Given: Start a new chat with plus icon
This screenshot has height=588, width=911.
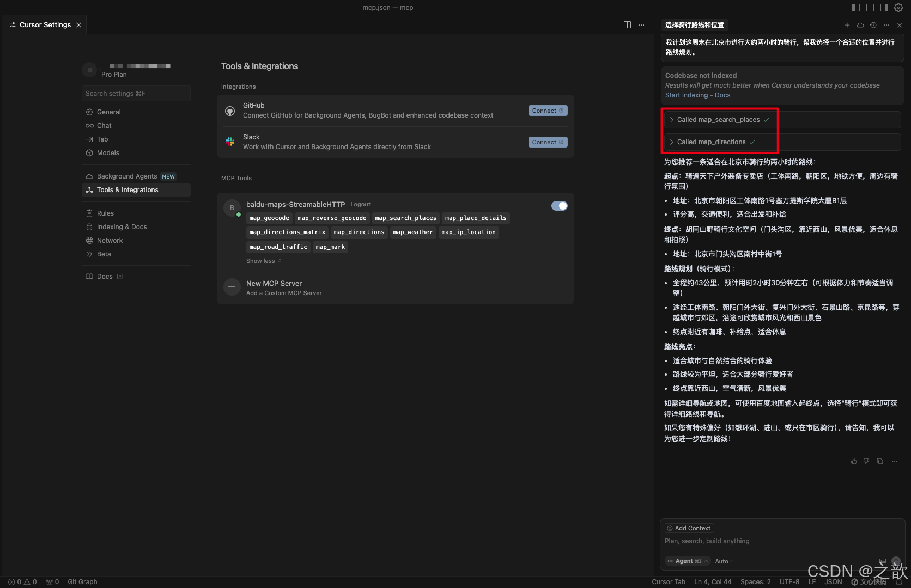Looking at the screenshot, I should (847, 25).
